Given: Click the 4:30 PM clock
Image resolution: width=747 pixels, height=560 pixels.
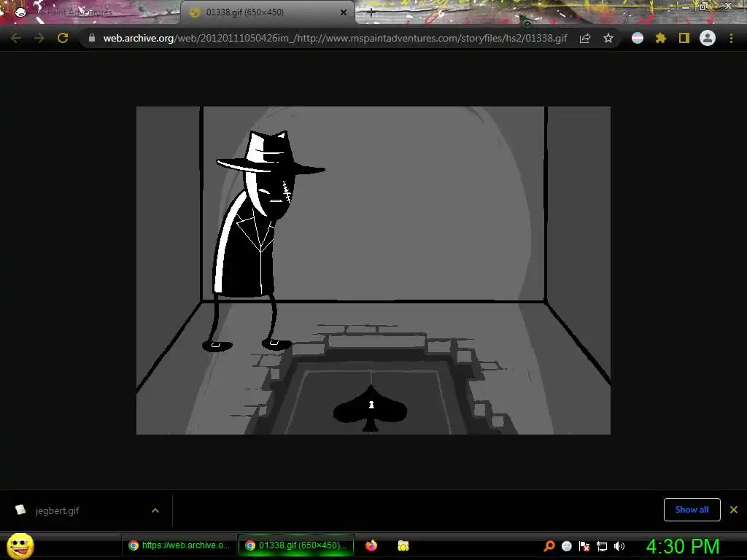Looking at the screenshot, I should coord(683,546).
